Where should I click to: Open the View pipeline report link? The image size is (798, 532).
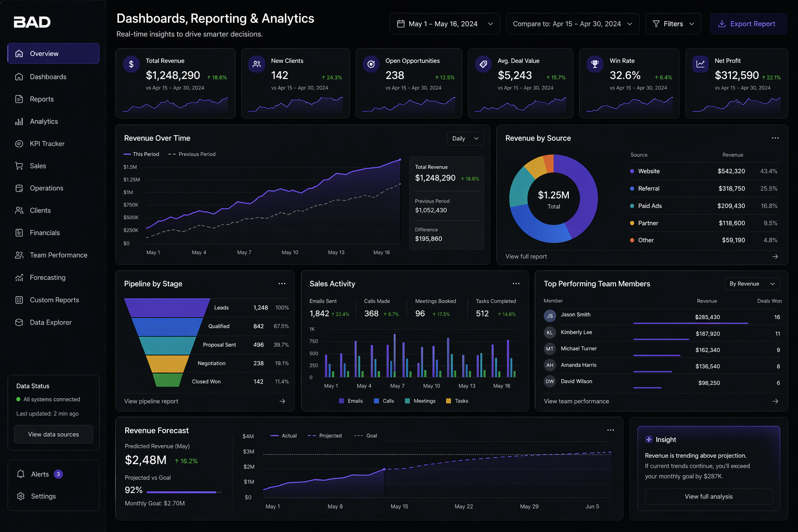[x=151, y=401]
